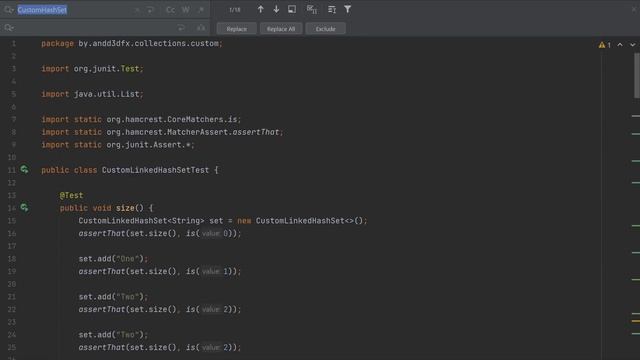Image resolution: width=640 pixels, height=360 pixels.
Task: Add selection for next occurrence icon
Action: pyautogui.click(x=312, y=9)
